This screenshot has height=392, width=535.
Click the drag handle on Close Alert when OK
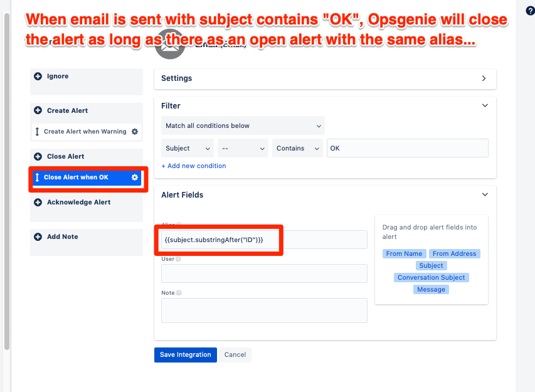(x=38, y=176)
